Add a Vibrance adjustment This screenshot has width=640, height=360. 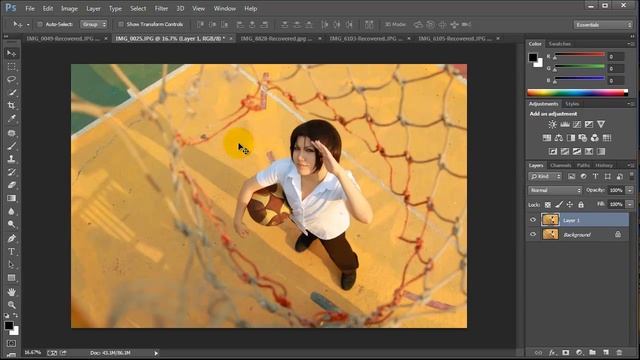601,124
